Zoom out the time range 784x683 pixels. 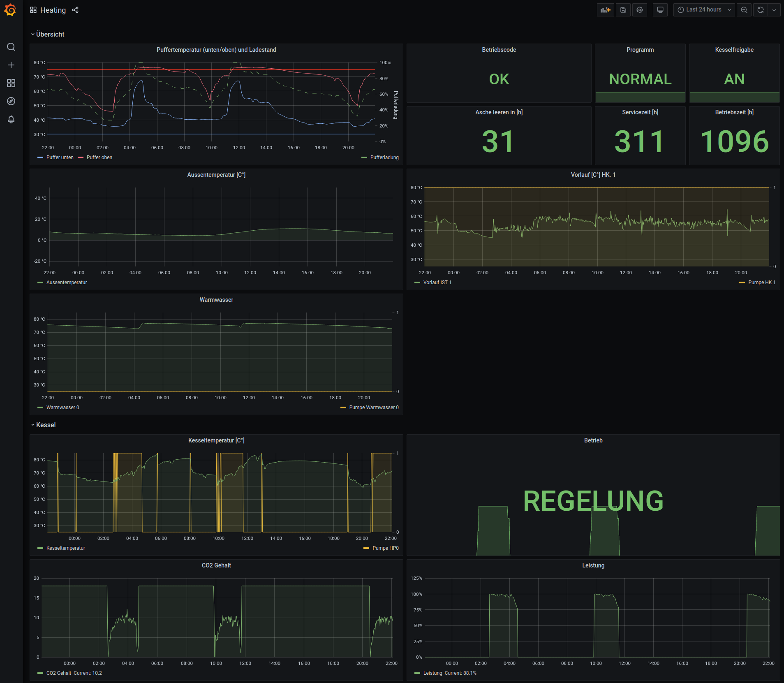pos(744,10)
